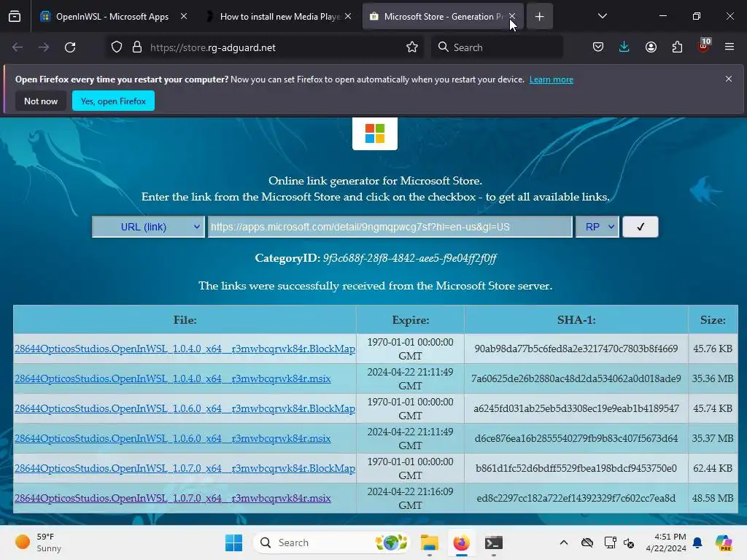Open Firefox account icon
The image size is (747, 560).
point(651,47)
